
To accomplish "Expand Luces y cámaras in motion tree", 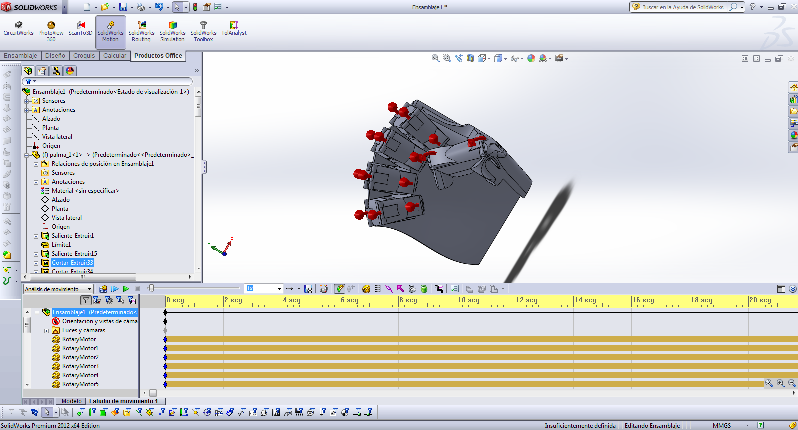I will (46, 330).
